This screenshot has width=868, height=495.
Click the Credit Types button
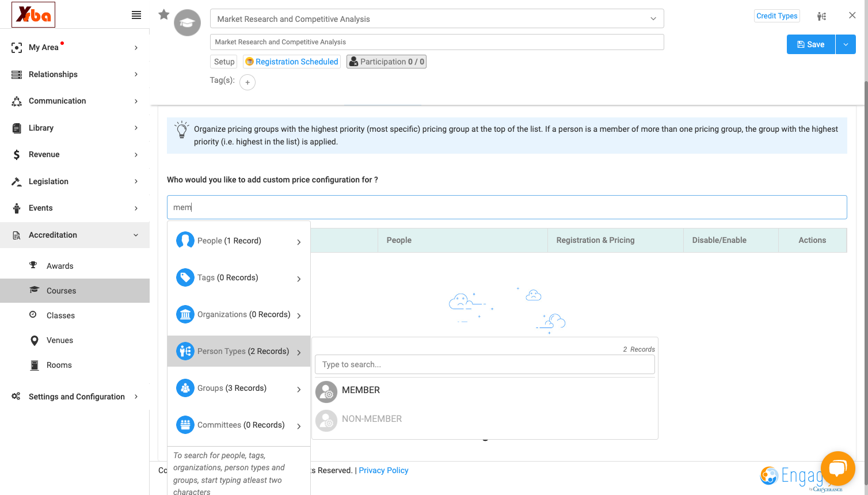click(777, 16)
